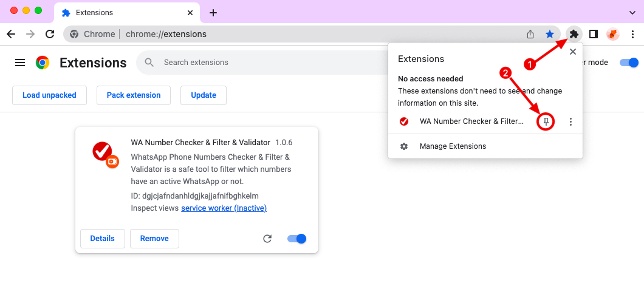Click Manage Extensions gear icon

click(x=404, y=146)
